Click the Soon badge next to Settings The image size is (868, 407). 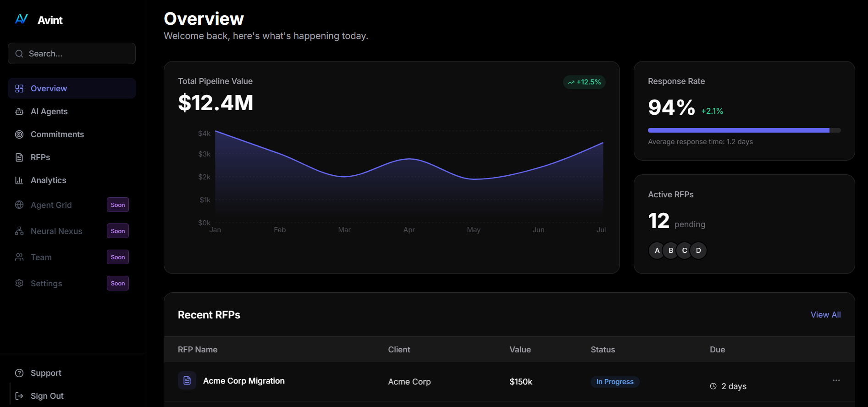coord(118,284)
